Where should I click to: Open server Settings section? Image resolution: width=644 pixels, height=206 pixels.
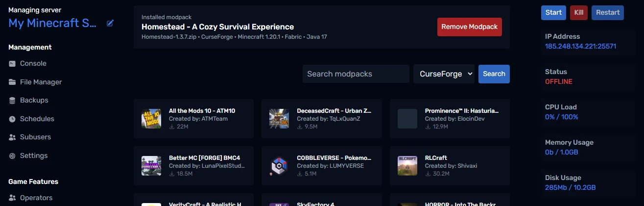pos(34,155)
